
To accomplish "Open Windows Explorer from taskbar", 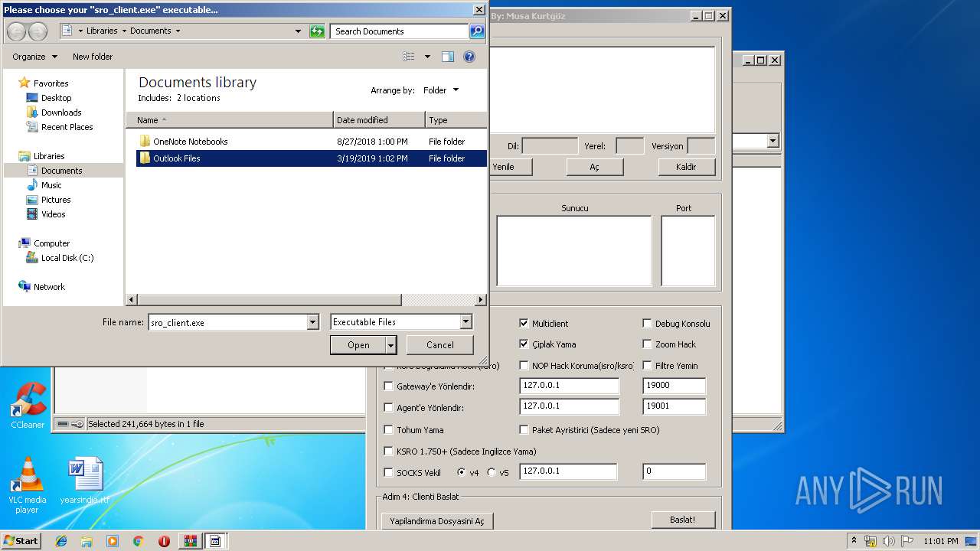I will (87, 541).
